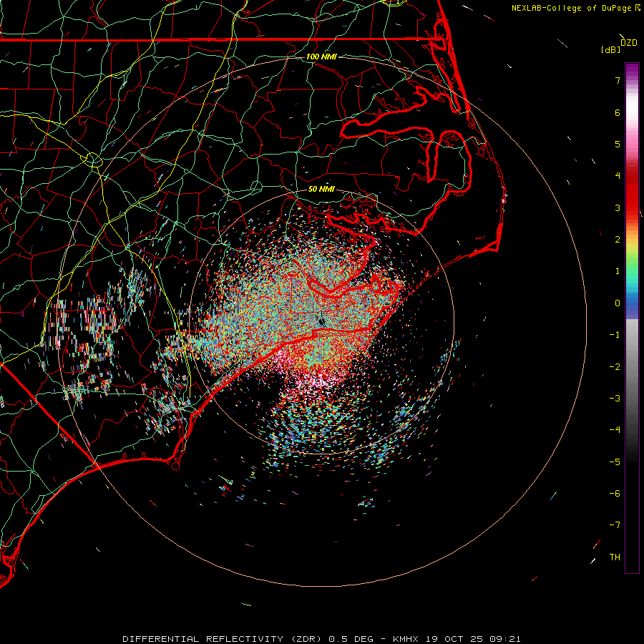The height and width of the screenshot is (644, 644).
Task: Click the '4' value on color scale
Action: 618,176
